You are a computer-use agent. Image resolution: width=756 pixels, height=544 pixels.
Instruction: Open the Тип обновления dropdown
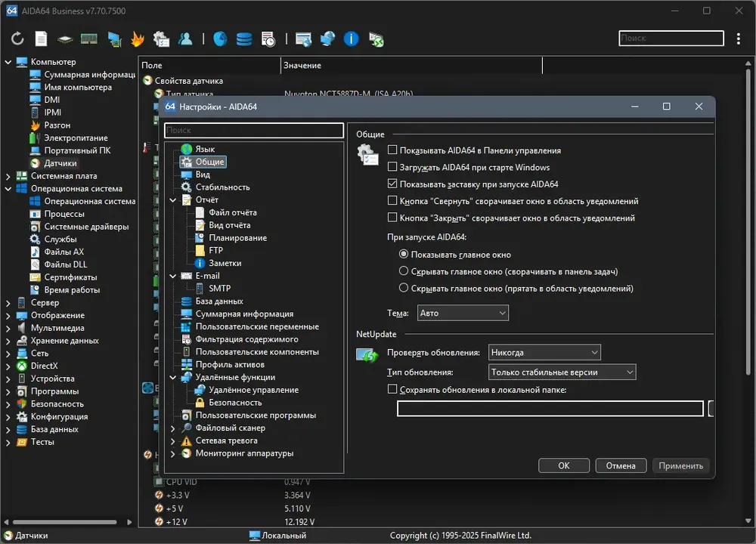[x=562, y=372]
